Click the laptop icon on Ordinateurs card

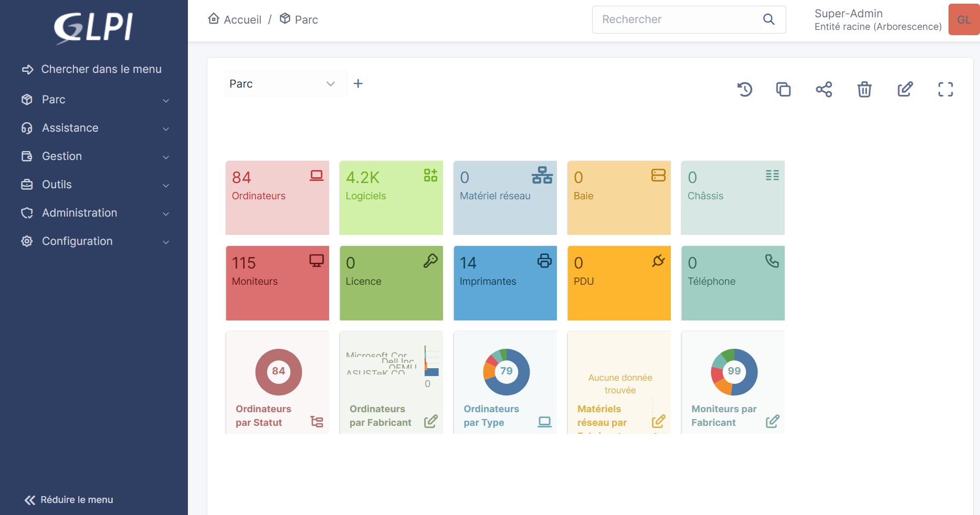317,175
